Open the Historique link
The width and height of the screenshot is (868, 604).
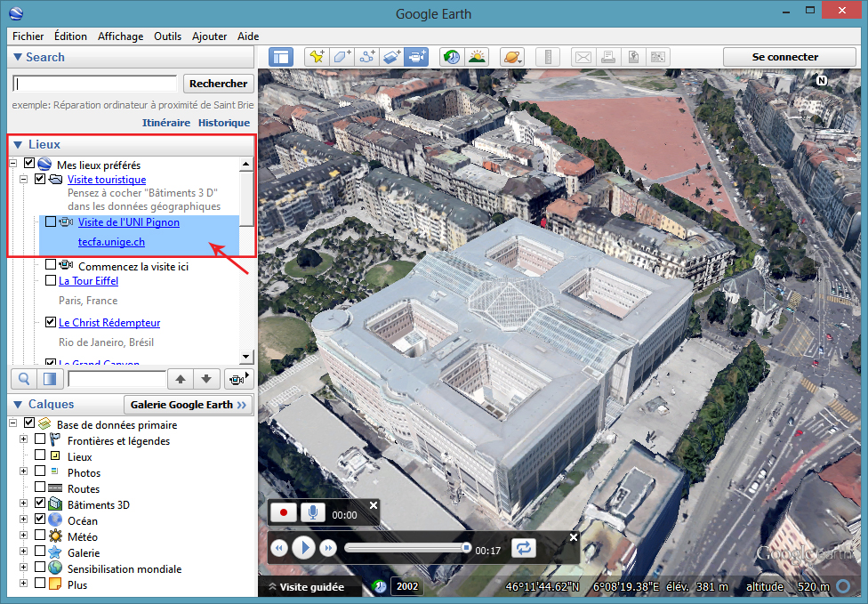click(224, 123)
